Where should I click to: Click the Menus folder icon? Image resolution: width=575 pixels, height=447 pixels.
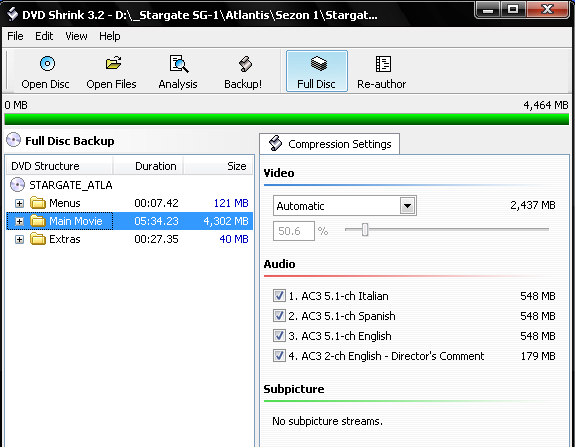(38, 203)
